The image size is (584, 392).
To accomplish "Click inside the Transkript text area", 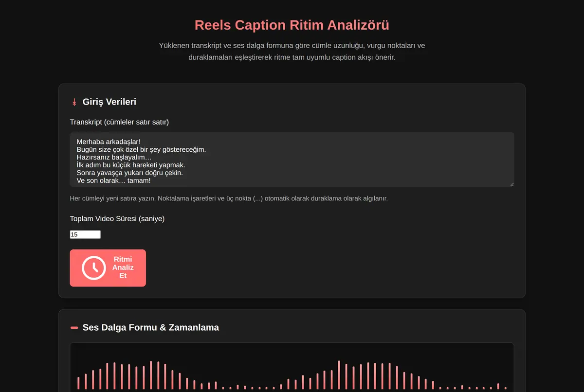I will (x=292, y=160).
